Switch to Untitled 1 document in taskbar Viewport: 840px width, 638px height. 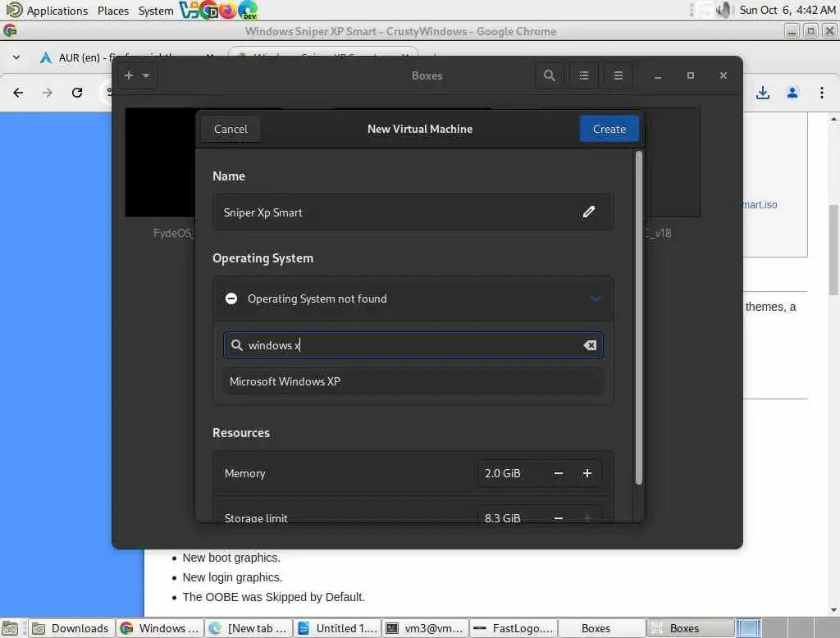point(338,628)
